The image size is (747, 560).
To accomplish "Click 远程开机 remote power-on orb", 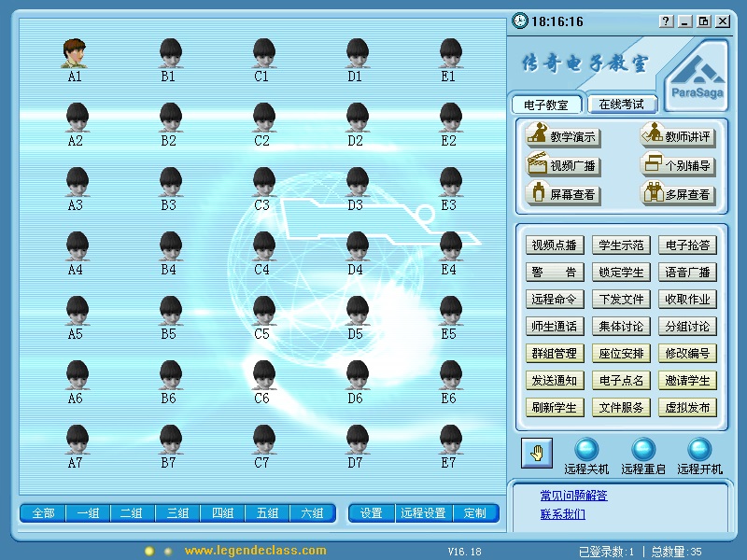I will pos(699,449).
